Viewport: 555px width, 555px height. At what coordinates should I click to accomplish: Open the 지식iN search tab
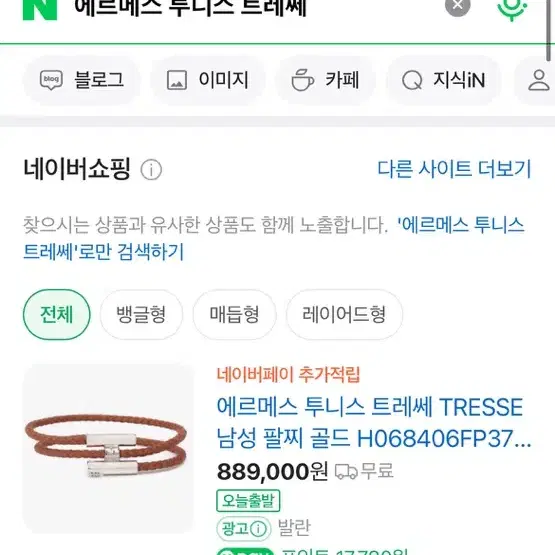pyautogui.click(x=444, y=80)
